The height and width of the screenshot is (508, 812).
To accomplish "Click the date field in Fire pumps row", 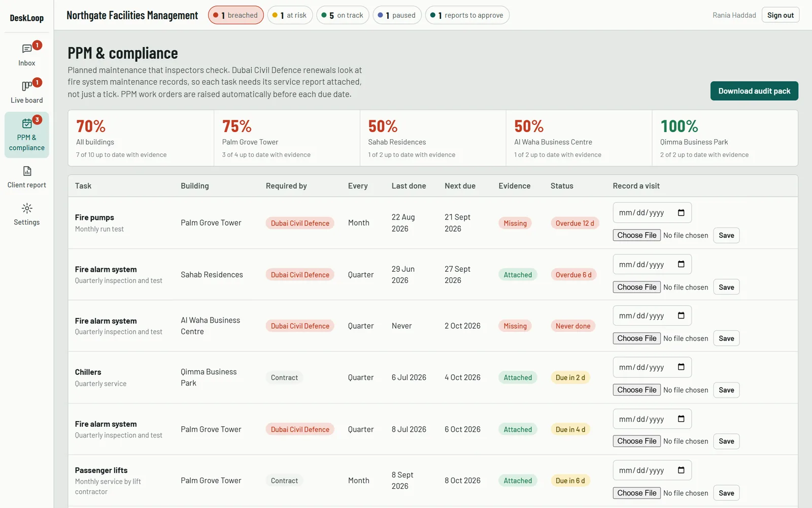I will point(652,213).
